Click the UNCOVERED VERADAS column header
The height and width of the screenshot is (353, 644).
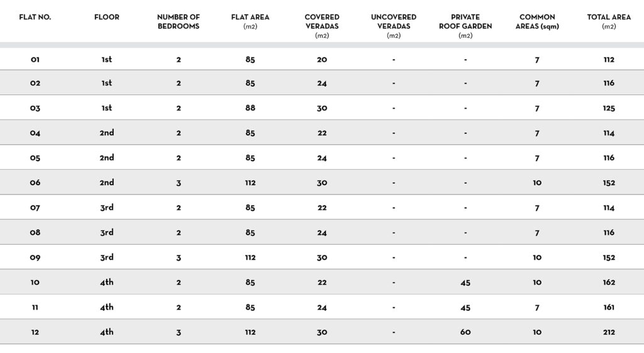pyautogui.click(x=393, y=25)
